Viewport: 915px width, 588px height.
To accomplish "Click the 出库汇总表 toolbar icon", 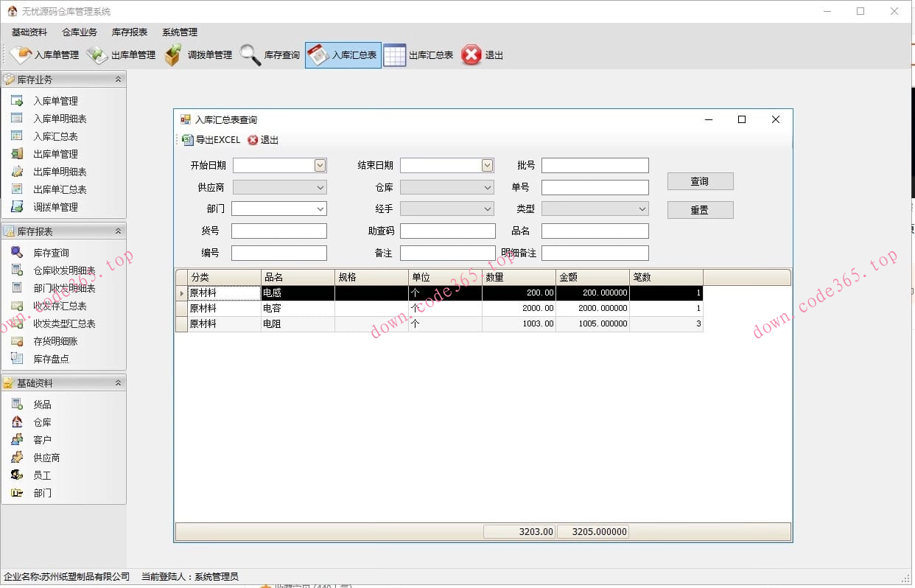I will tap(395, 55).
